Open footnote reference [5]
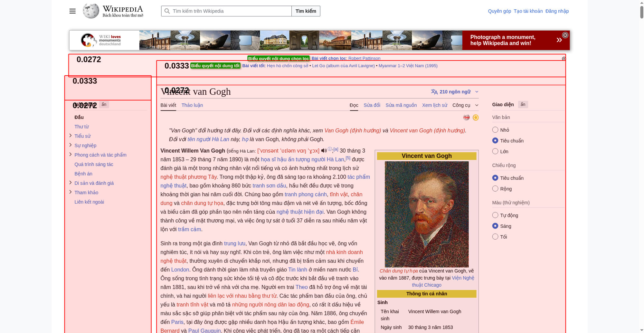 pyautogui.click(x=348, y=158)
